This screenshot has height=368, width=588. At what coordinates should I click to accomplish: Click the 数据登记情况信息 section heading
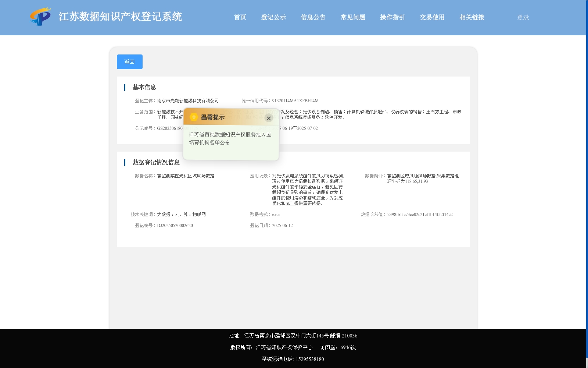point(156,162)
